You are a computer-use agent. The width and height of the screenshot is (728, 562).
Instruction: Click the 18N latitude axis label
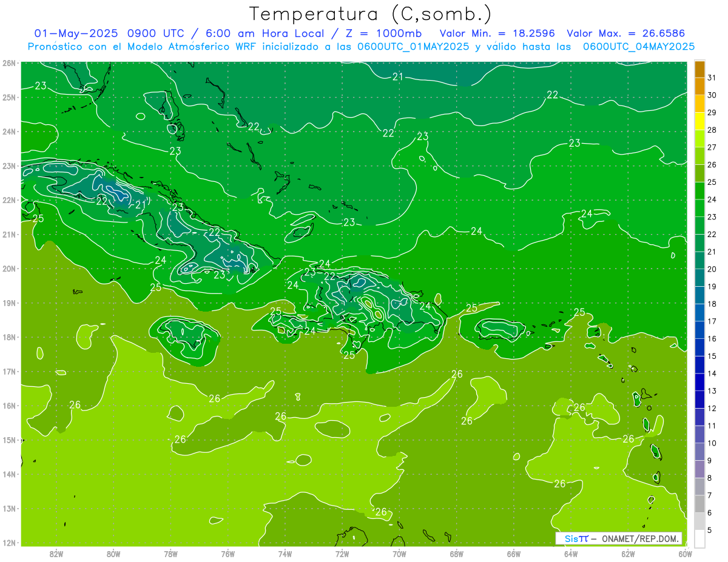(x=9, y=337)
